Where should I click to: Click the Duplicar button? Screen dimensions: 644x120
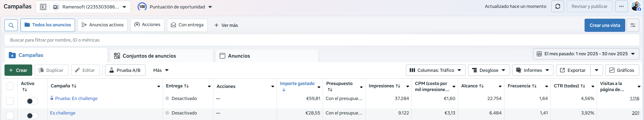pos(52,70)
